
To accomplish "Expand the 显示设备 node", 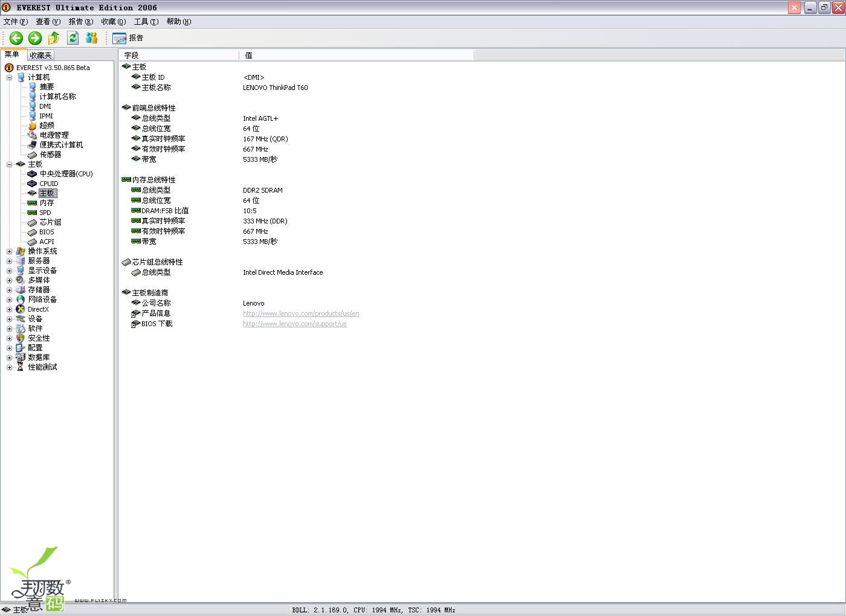I will click(9, 271).
